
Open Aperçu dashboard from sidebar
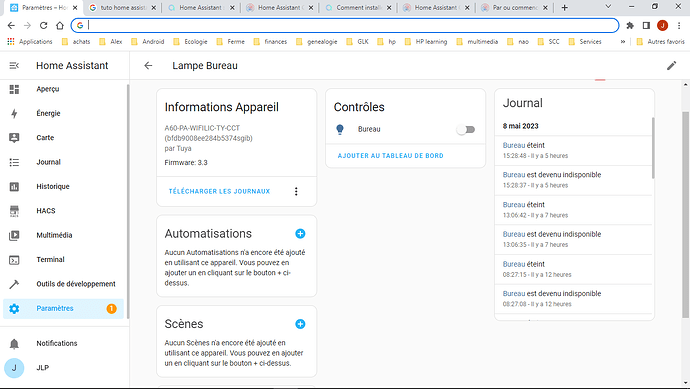coord(48,89)
